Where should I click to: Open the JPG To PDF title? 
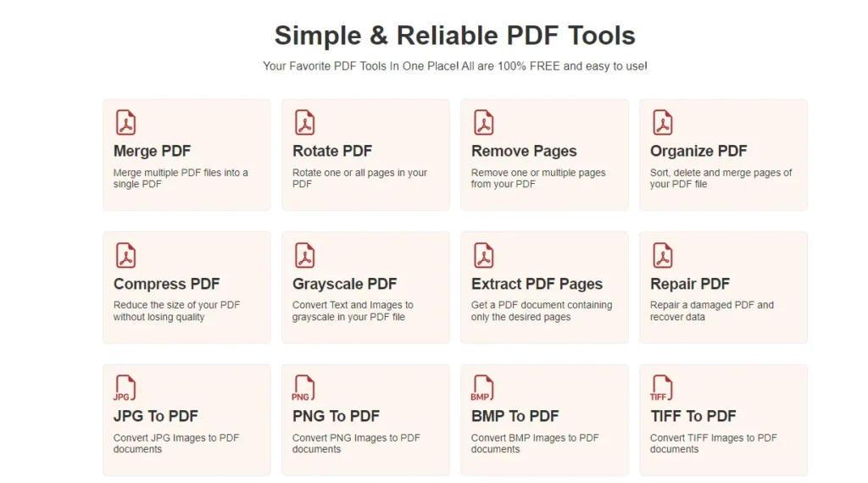(x=156, y=416)
